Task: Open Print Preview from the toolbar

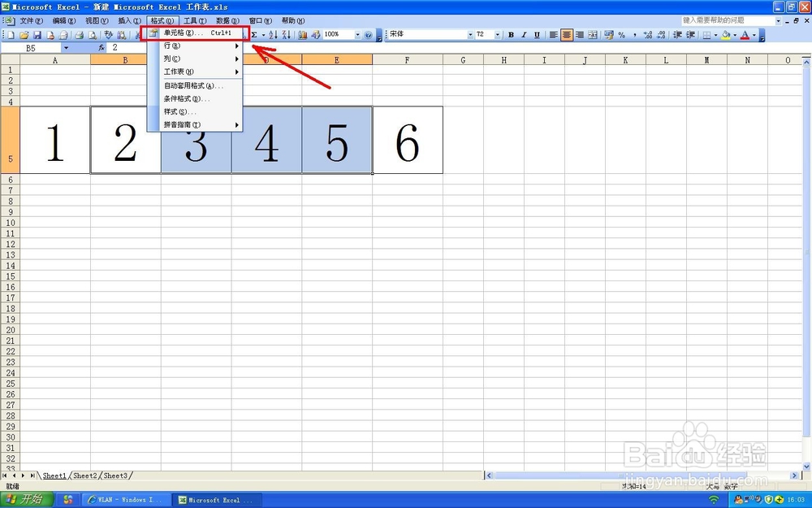Action: coord(93,35)
